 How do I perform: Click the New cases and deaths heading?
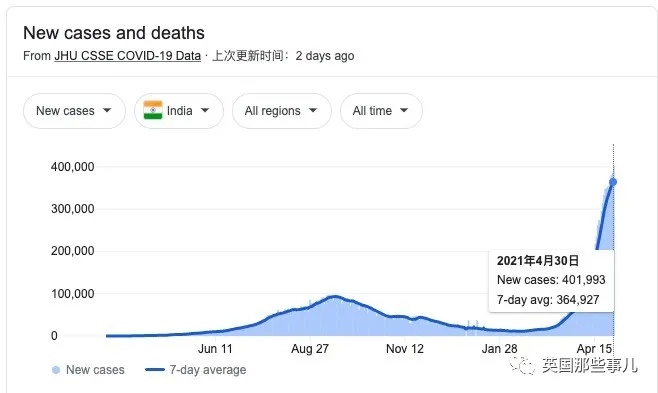(114, 33)
